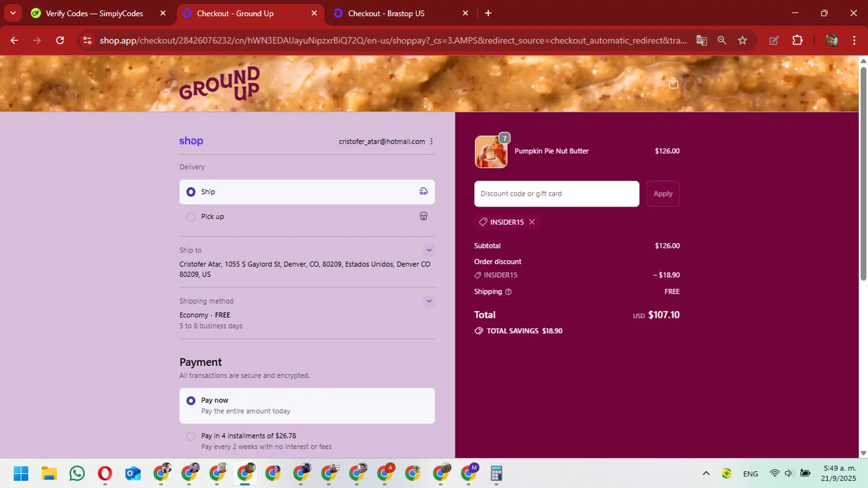Click the shipping info help icon
Viewport: 868px width, 488px height.
click(x=509, y=292)
